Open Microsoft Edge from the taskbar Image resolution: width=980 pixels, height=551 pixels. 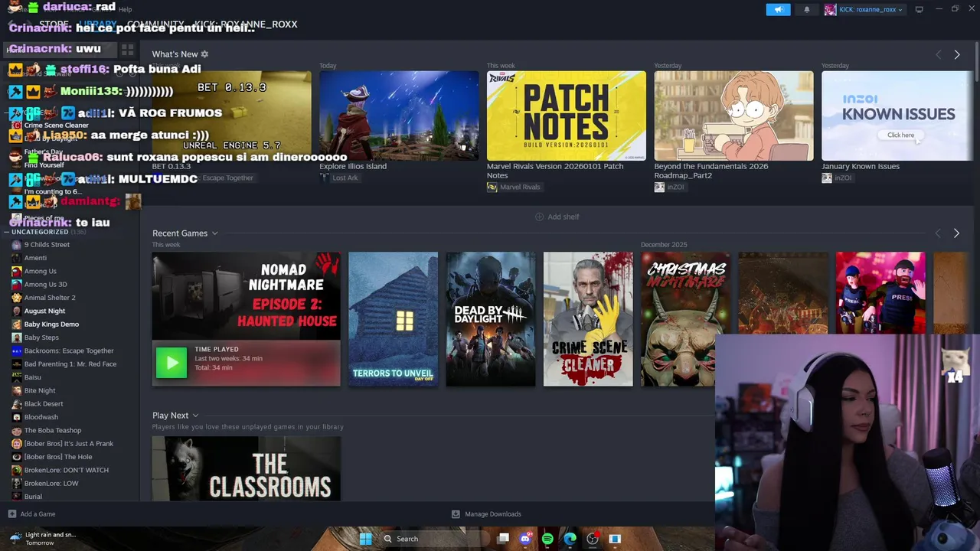pos(570,539)
